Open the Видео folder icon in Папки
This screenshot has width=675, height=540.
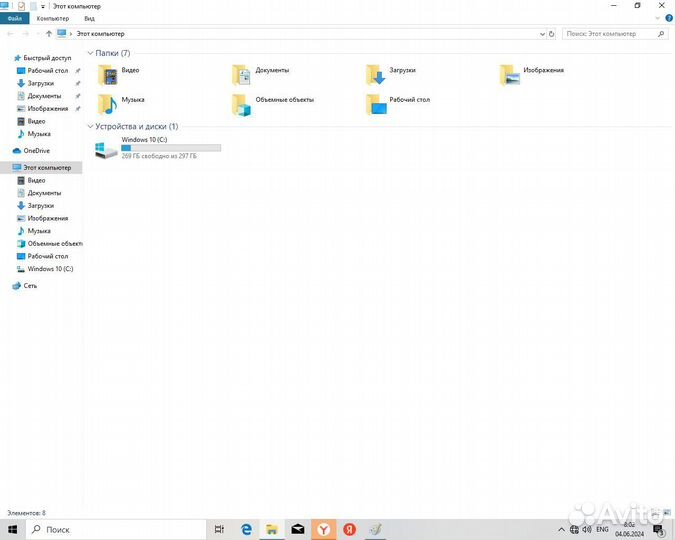pyautogui.click(x=108, y=75)
